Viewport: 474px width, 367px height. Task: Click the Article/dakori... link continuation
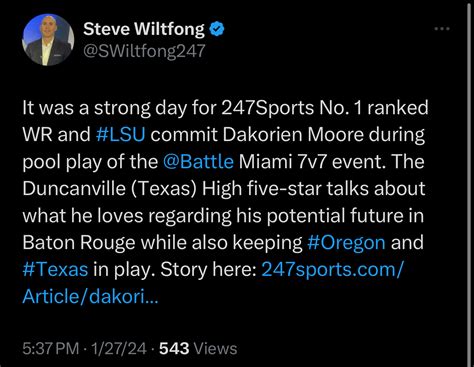click(x=90, y=296)
